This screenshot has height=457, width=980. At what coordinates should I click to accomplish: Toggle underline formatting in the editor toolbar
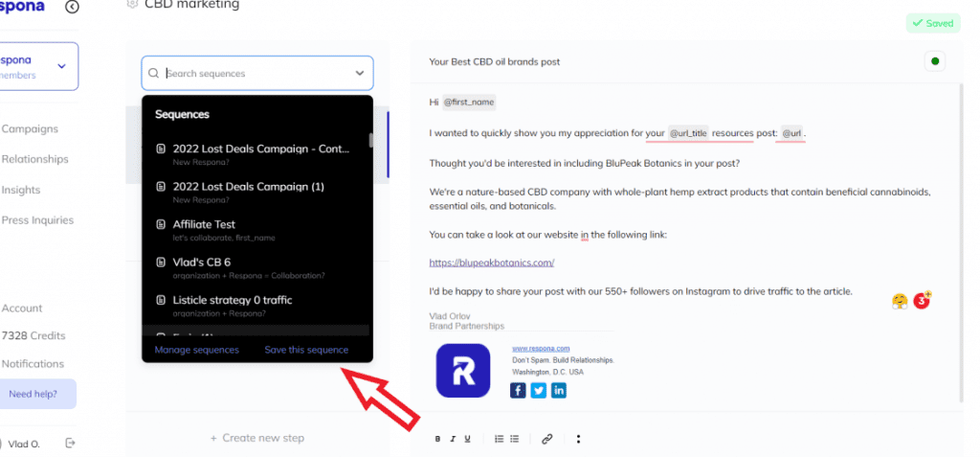point(467,440)
